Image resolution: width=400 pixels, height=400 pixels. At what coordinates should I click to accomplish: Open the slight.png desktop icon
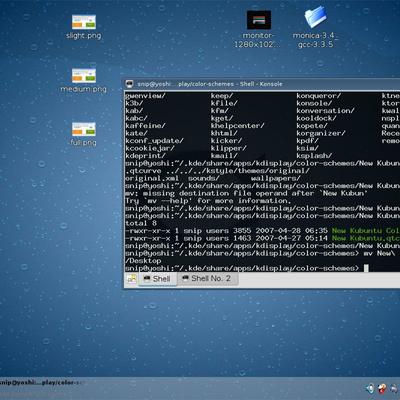point(84,27)
